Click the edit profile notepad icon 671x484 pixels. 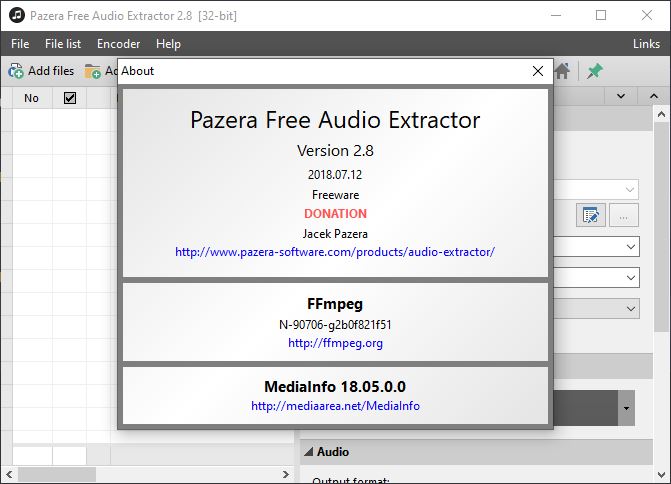[591, 215]
